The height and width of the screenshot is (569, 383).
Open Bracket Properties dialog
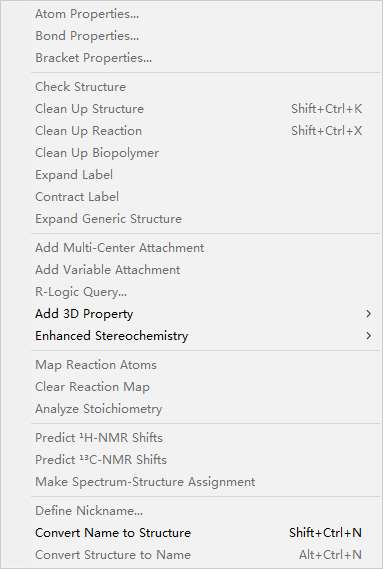tap(205, 58)
